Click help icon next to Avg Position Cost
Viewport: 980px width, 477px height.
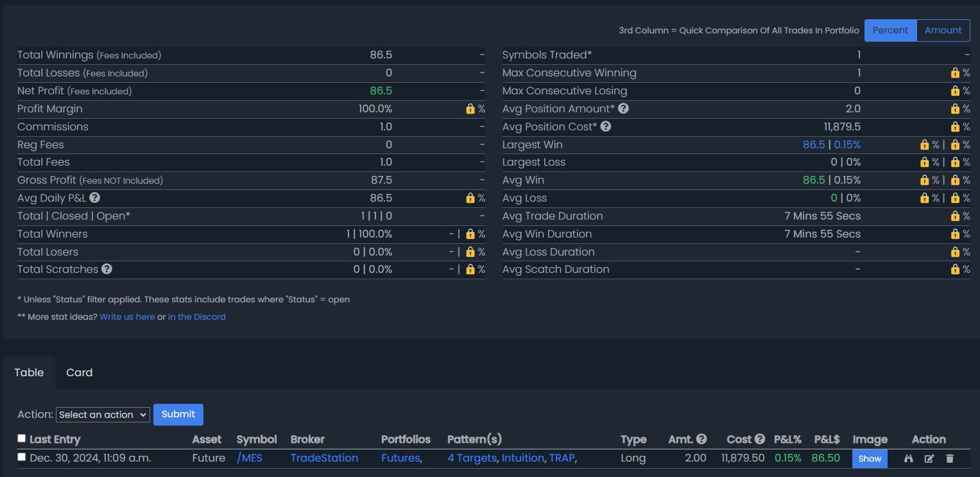[x=605, y=126]
